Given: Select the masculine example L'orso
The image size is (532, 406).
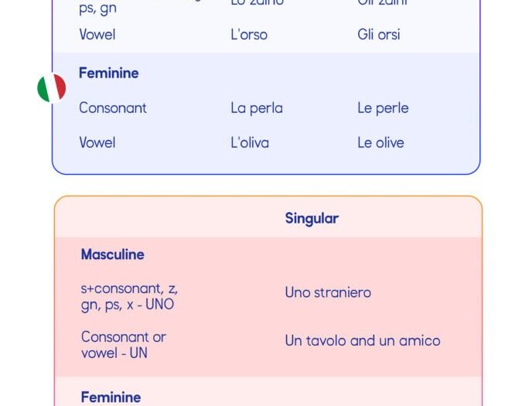Looking at the screenshot, I should click(249, 35).
